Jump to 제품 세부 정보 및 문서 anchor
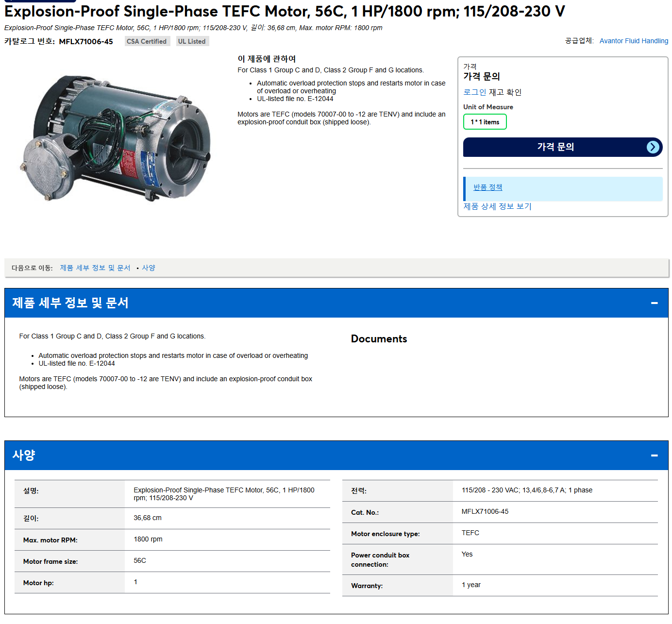 pos(95,268)
